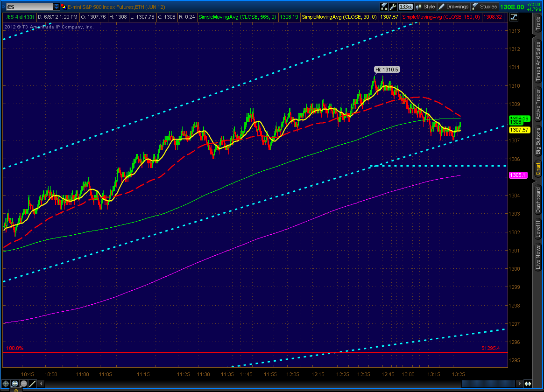Open the Dashboard side tab
This screenshot has height=392, width=544.
(538, 200)
